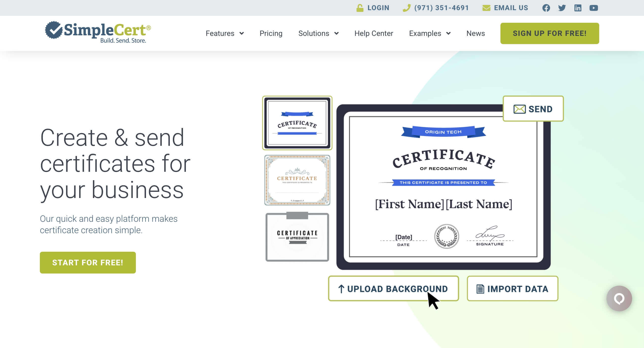
Task: Open the LinkedIn page icon
Action: 578,8
